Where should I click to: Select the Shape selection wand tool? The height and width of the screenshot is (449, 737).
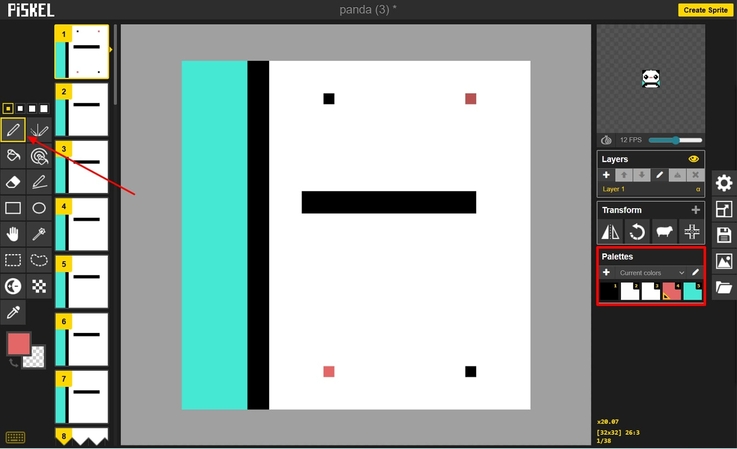point(39,234)
